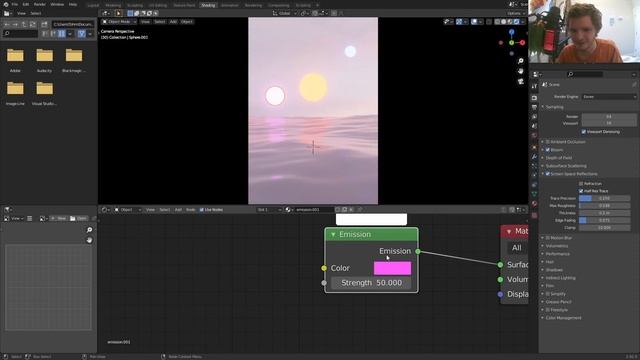Open the Render Engine dropdown
640x360 pixels.
tap(609, 97)
